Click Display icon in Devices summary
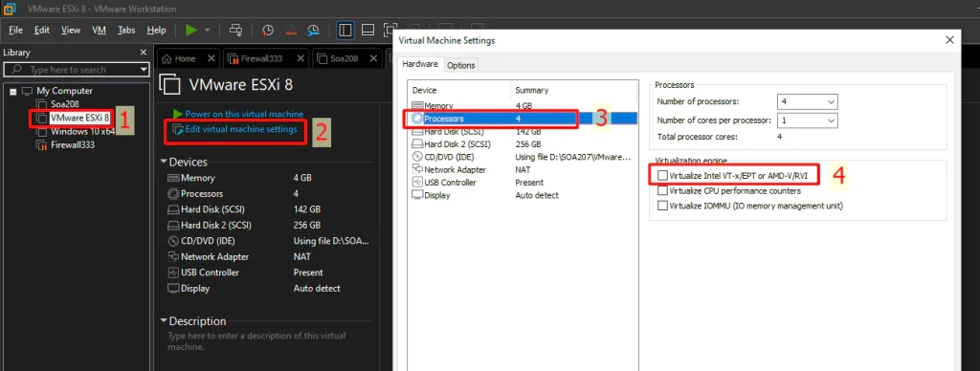 click(x=173, y=289)
